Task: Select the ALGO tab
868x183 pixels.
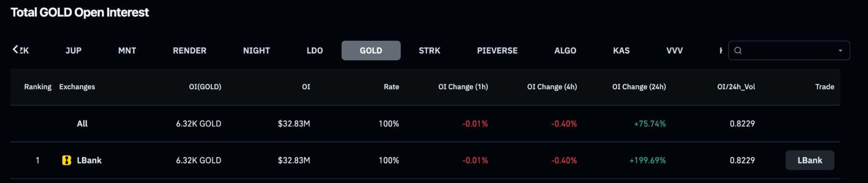Action: (565, 51)
